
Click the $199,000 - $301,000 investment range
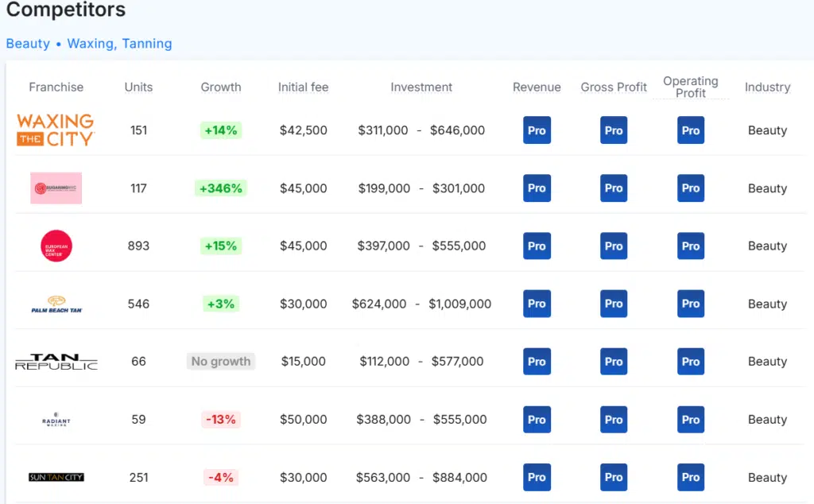tap(421, 188)
